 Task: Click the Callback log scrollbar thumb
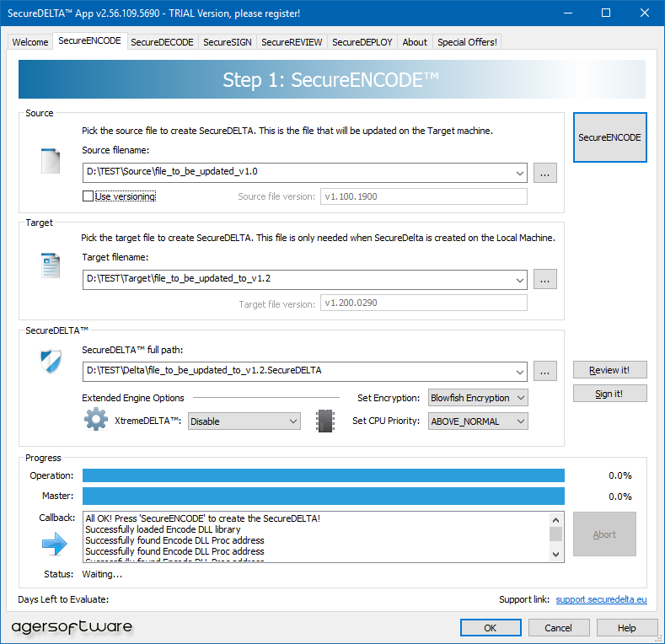pos(556,534)
